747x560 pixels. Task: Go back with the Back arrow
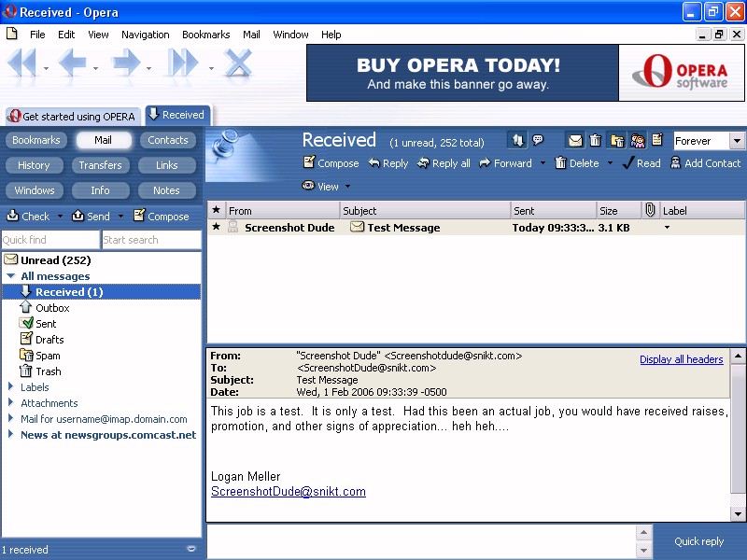point(73,63)
